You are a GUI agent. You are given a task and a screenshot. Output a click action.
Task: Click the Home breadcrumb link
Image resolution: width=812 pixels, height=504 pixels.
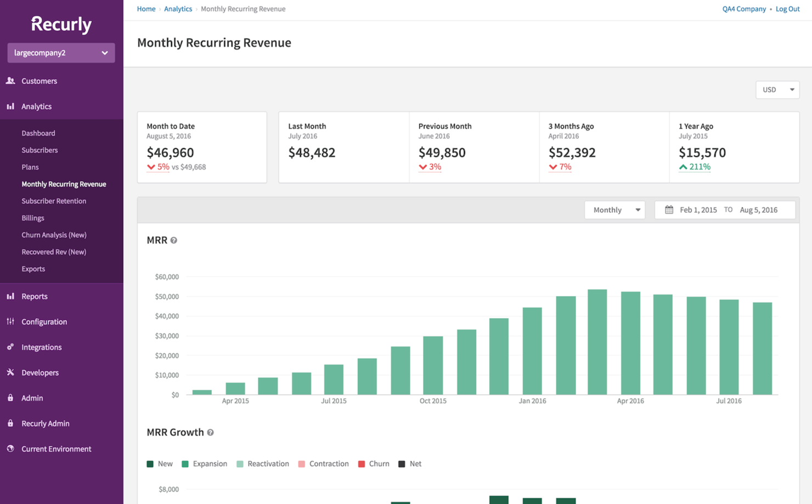tap(146, 9)
